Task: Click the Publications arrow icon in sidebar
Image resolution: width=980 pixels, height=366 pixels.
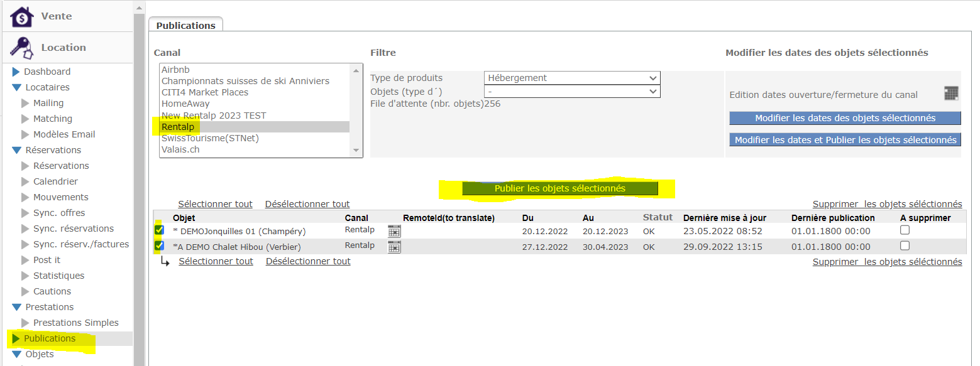Action: 16,338
